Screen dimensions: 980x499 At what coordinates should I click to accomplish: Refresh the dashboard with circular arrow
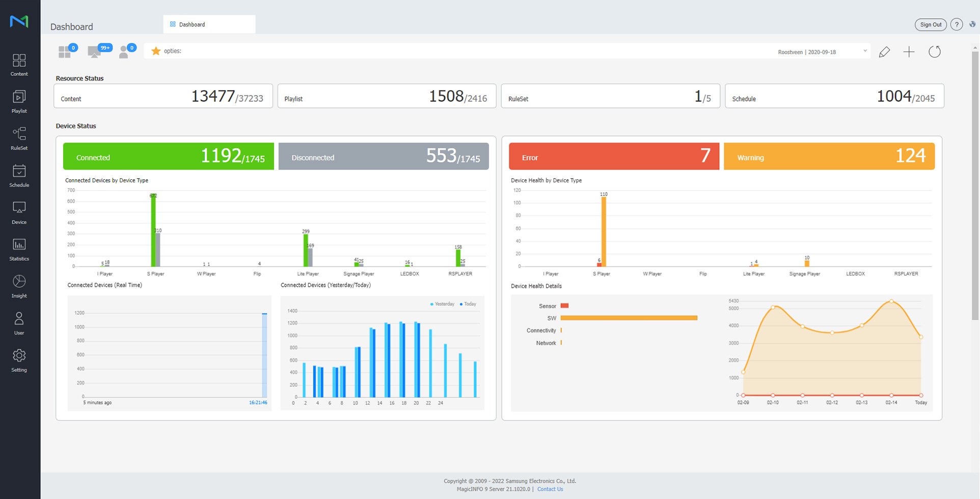tap(935, 52)
